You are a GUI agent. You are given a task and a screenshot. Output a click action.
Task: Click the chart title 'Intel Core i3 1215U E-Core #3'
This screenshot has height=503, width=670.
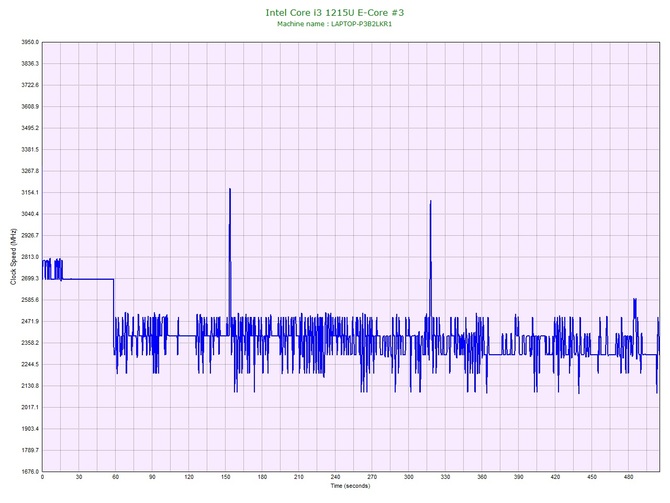pyautogui.click(x=335, y=12)
